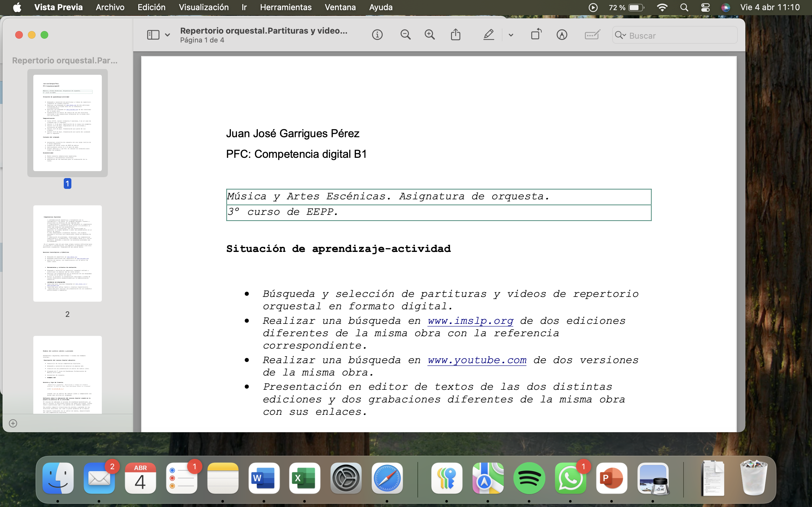Click the zoom out magnifier icon
The width and height of the screenshot is (812, 507).
[x=405, y=35]
